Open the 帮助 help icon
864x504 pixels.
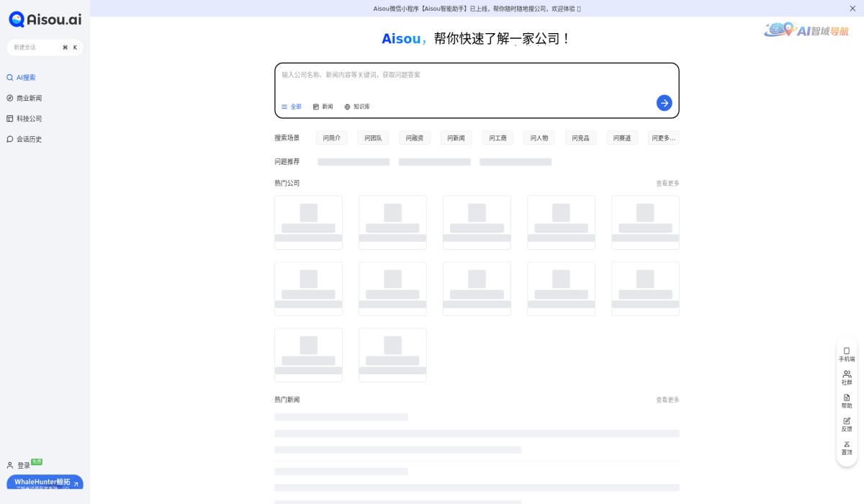click(846, 401)
